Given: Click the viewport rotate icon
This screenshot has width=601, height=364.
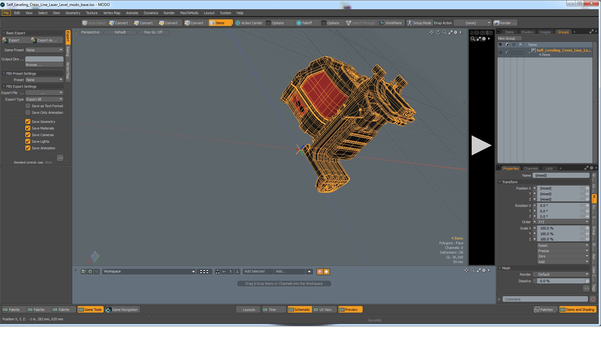Looking at the screenshot, I should point(438,32).
